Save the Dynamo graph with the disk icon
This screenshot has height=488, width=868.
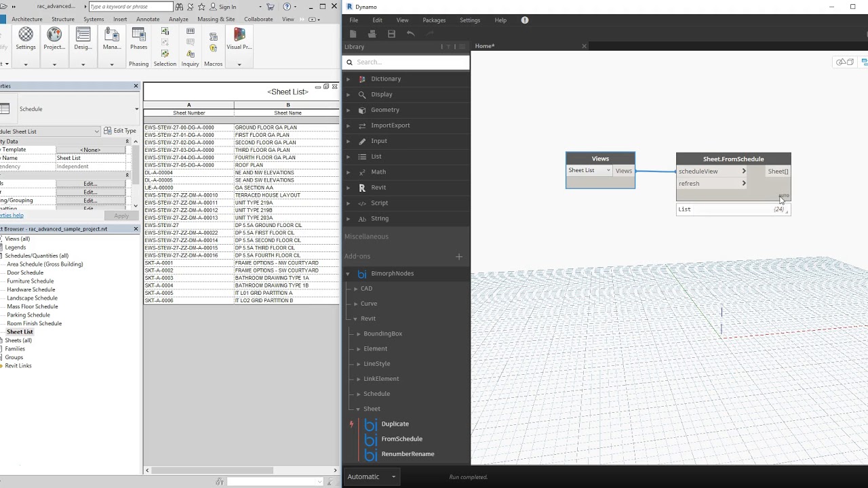(391, 33)
